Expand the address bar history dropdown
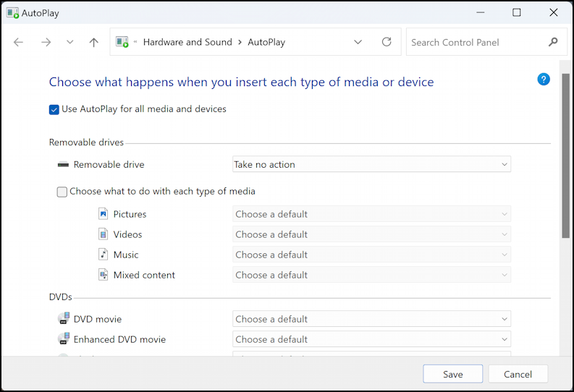Screen dimensions: 574x392 tap(358, 42)
